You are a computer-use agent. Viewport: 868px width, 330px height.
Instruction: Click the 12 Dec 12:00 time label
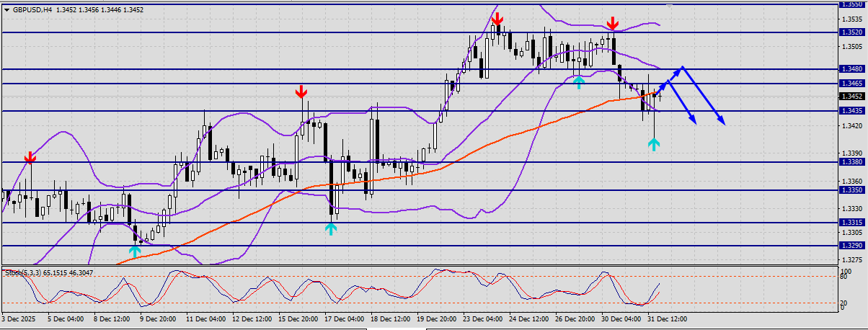(x=251, y=318)
